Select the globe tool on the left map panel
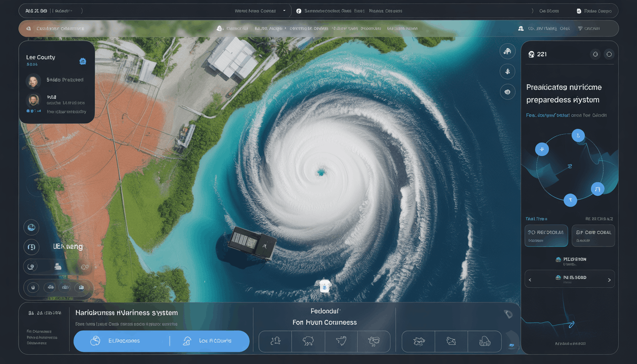This screenshot has height=364, width=637. 31,227
